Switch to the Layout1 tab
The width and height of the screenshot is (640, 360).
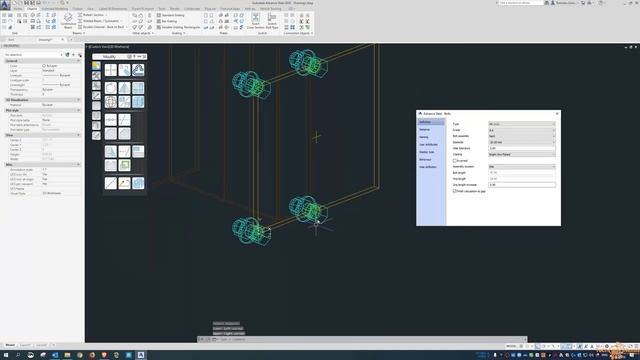click(25, 345)
